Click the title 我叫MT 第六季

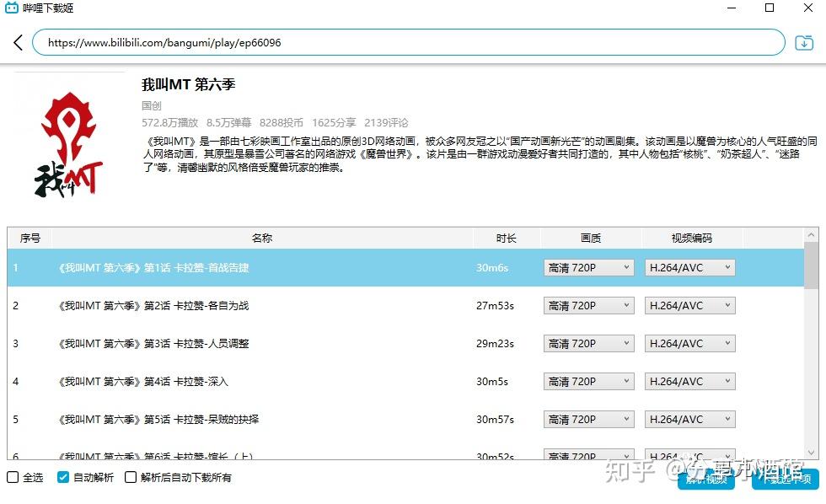[x=188, y=85]
